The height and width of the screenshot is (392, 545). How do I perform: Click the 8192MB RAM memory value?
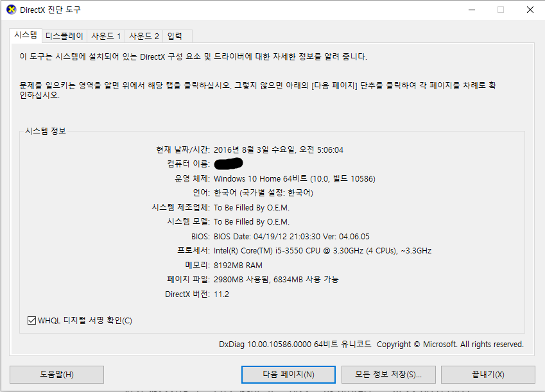coord(238,265)
